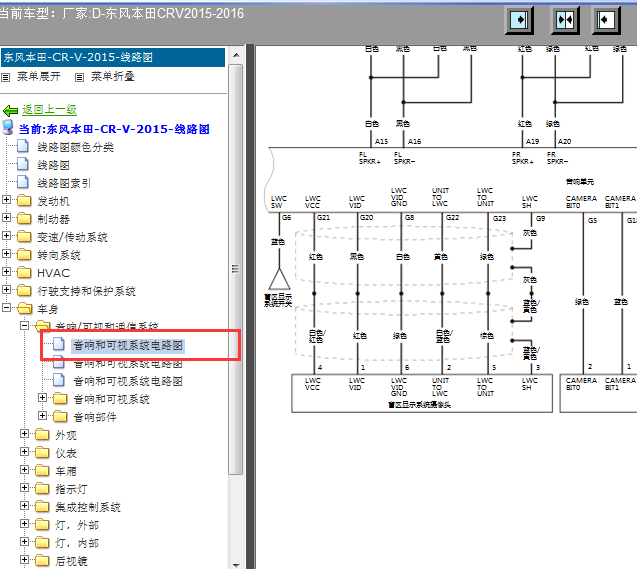Screen dimensions: 637x569
Task: Click folder icon next to 仪表
Action: (42, 452)
